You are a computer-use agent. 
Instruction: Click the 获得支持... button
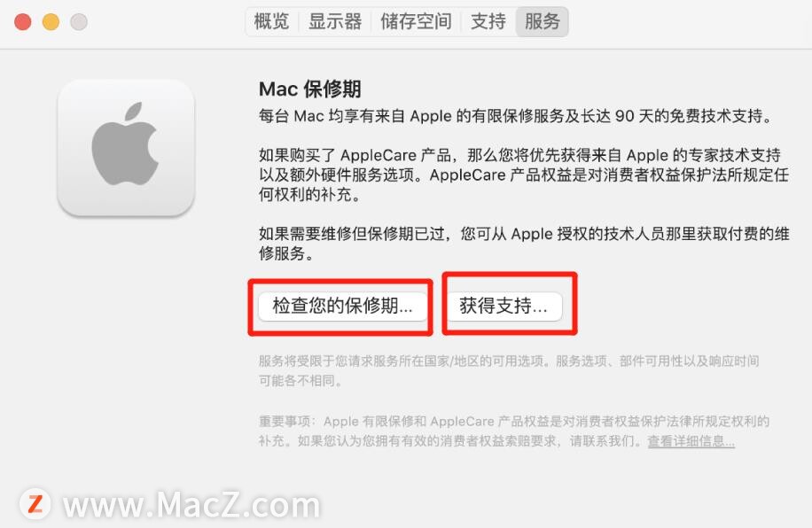coord(504,306)
